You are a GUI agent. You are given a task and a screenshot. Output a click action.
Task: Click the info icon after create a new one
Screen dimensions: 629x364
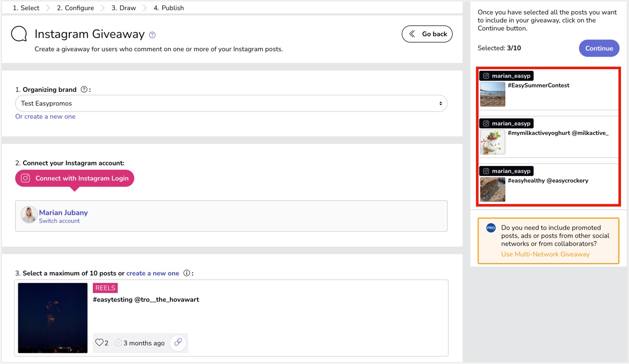[x=187, y=273]
